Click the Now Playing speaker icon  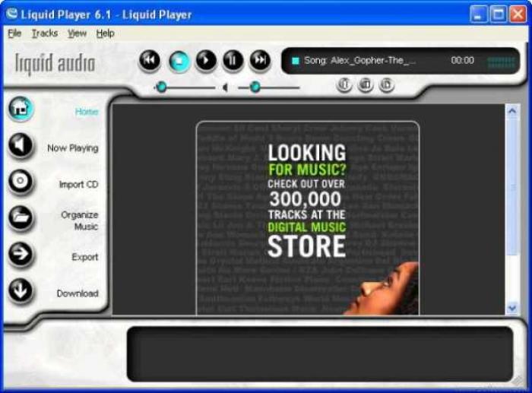click(21, 146)
